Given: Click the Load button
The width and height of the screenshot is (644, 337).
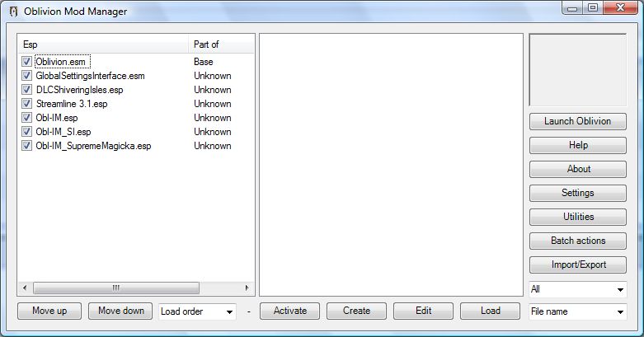Looking at the screenshot, I should 490,311.
